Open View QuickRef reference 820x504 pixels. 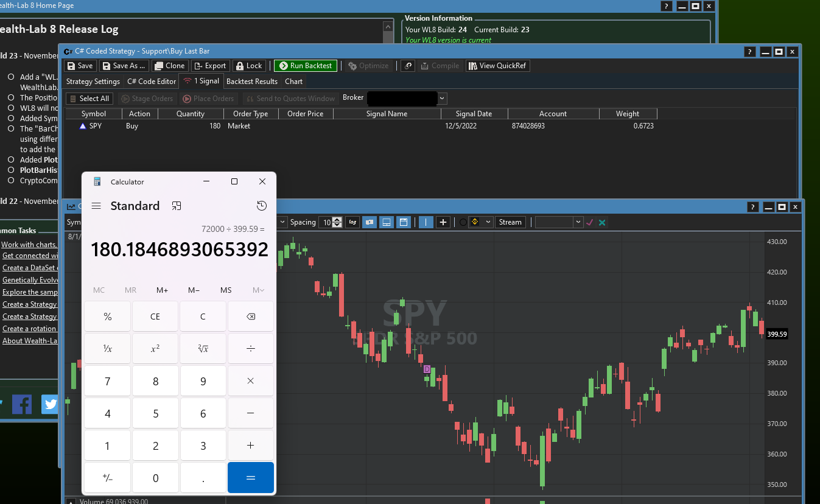[497, 66]
